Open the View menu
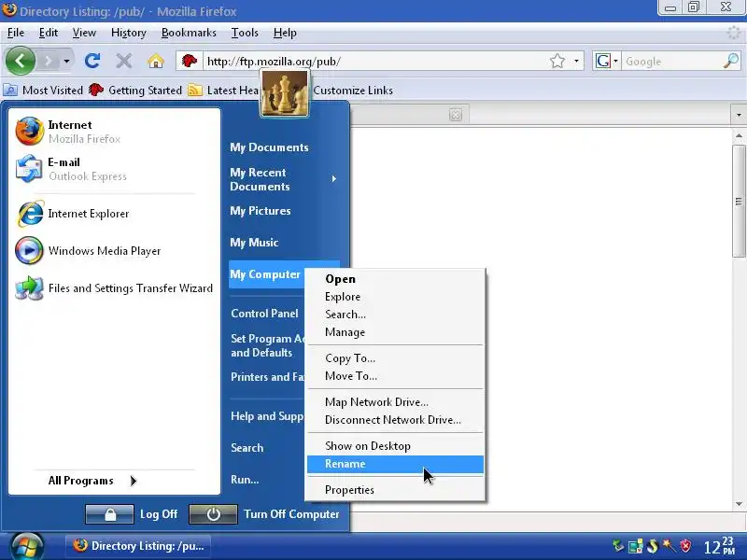 (84, 33)
